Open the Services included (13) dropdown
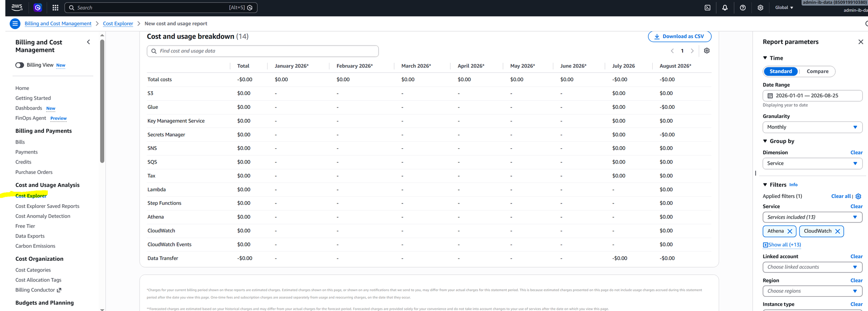Viewport: 868px width, 311px height. click(x=812, y=217)
